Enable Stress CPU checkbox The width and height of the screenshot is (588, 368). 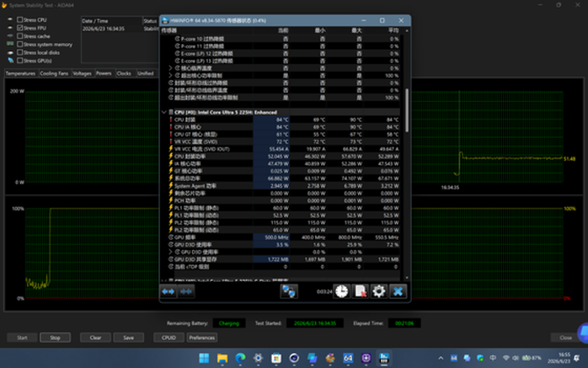pos(20,20)
